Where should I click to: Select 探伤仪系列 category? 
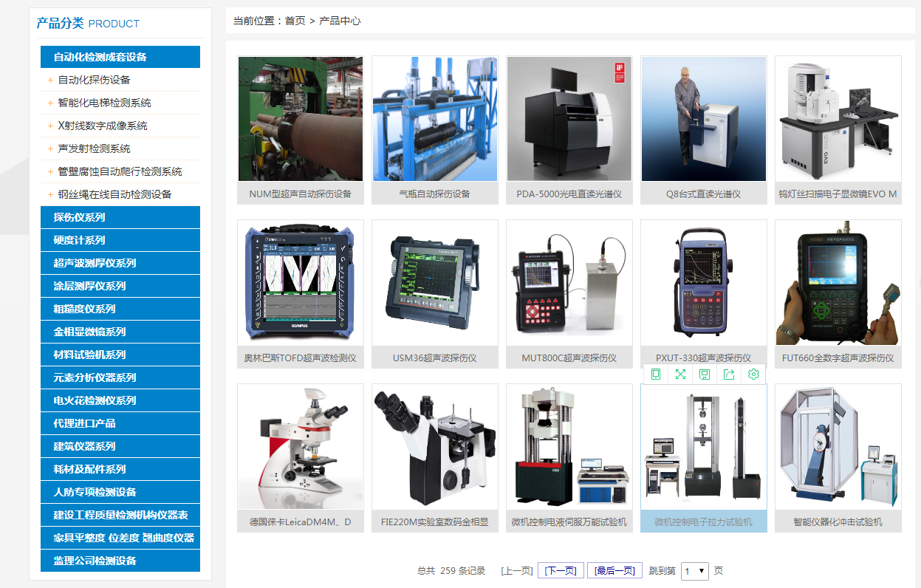(120, 217)
